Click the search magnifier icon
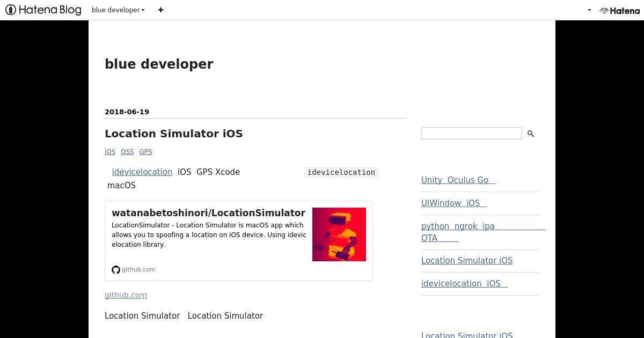Image resolution: width=644 pixels, height=338 pixels. click(531, 134)
